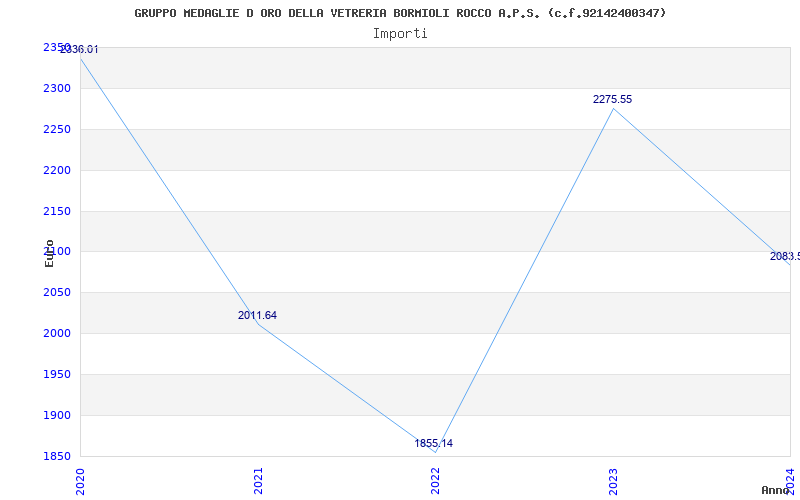Click the Importi subtitle

pyautogui.click(x=400, y=34)
